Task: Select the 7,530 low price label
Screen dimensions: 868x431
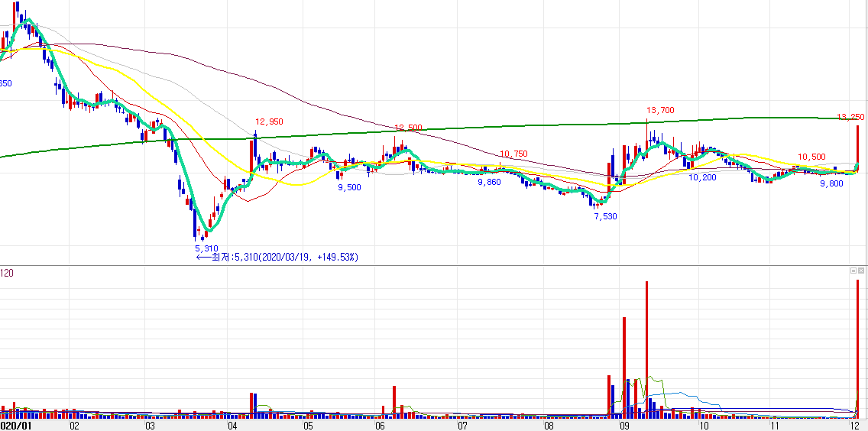Action: tap(605, 216)
